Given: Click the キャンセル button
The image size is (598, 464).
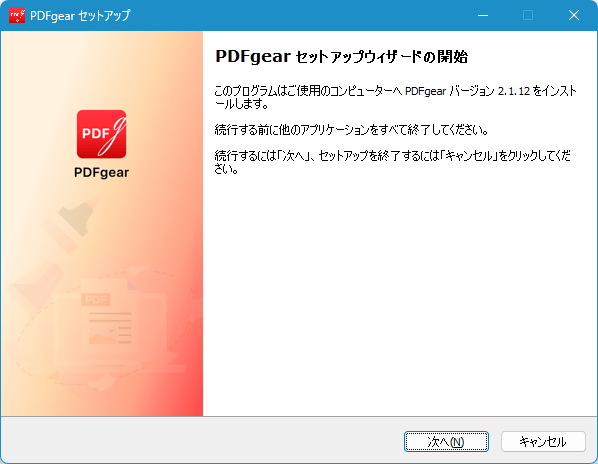Looking at the screenshot, I should tap(543, 442).
